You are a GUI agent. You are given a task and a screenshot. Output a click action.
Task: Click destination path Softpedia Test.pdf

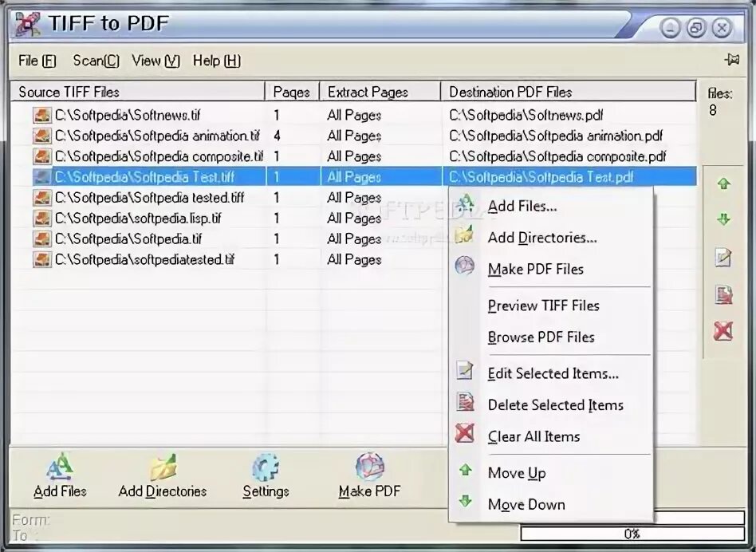541,177
